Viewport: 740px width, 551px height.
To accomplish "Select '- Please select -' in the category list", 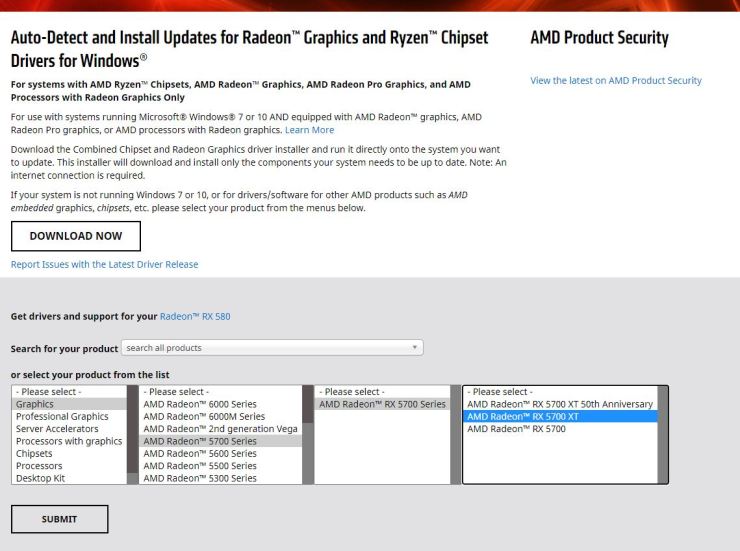I will tap(69, 392).
